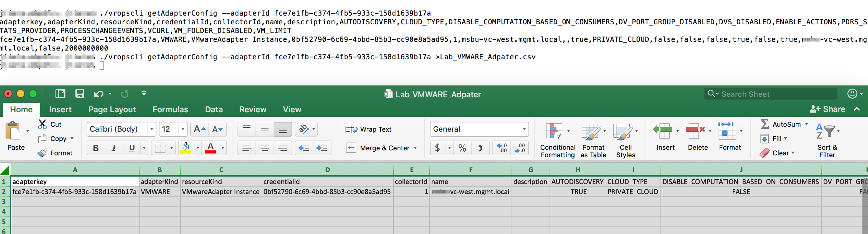Click the Search Sheet field
The height and width of the screenshot is (234, 868).
click(770, 94)
